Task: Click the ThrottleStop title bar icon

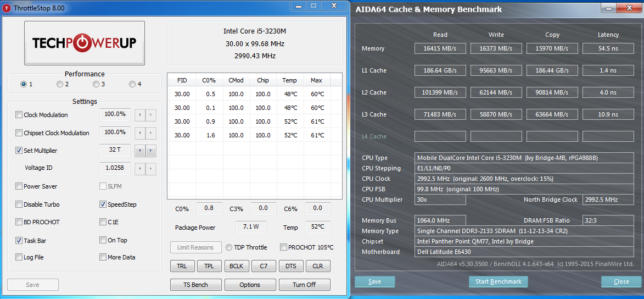Action: point(7,8)
